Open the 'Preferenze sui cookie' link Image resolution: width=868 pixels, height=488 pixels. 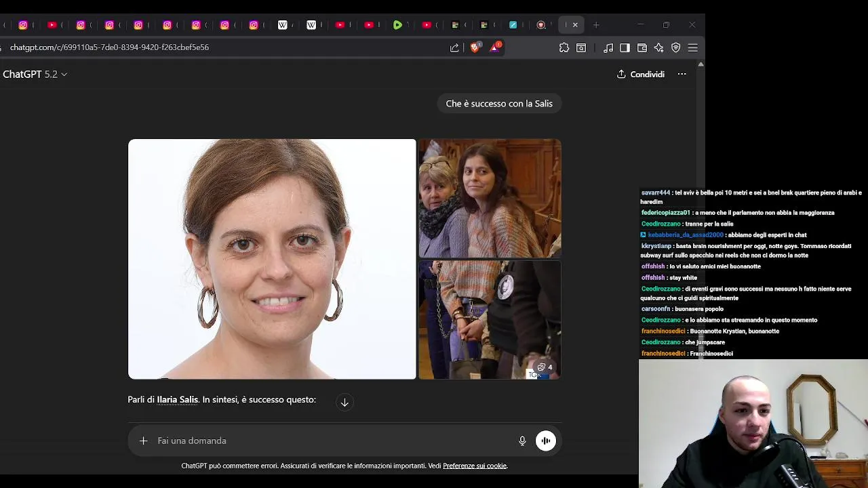475,466
